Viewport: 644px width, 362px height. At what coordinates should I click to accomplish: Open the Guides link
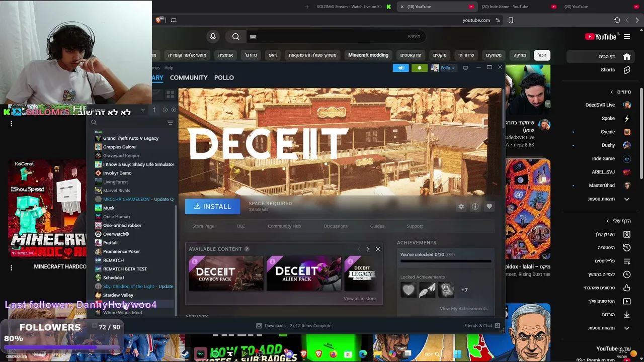(377, 226)
